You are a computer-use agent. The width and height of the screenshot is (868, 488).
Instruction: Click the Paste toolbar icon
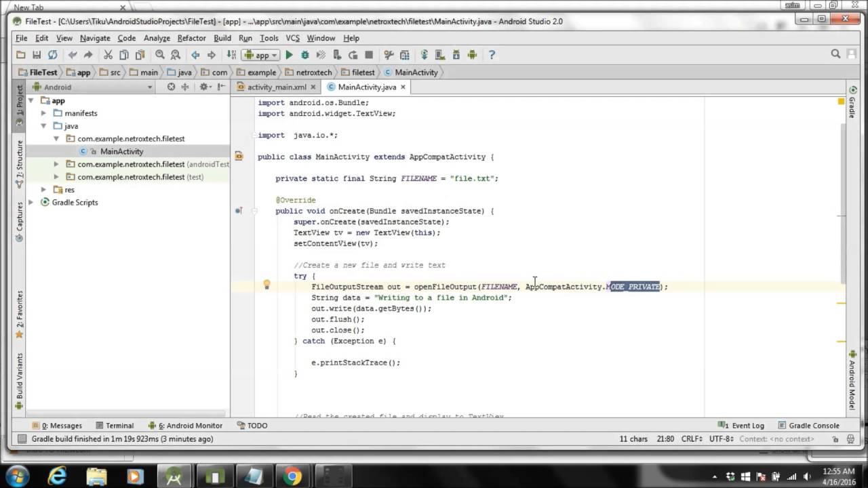[140, 55]
